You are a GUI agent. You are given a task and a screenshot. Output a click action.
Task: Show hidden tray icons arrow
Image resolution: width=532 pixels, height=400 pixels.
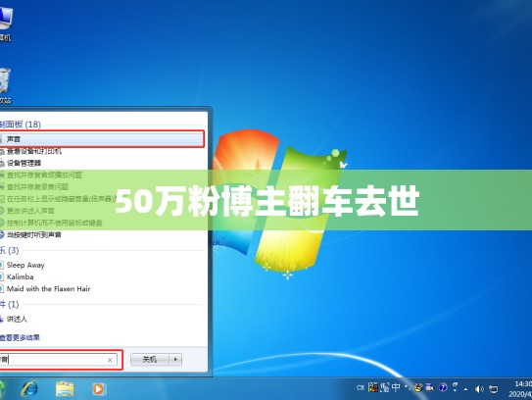point(465,389)
